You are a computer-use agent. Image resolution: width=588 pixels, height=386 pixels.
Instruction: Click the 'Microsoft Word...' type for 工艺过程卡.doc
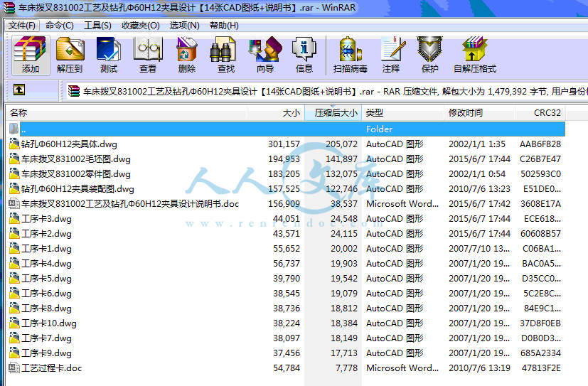402,368
